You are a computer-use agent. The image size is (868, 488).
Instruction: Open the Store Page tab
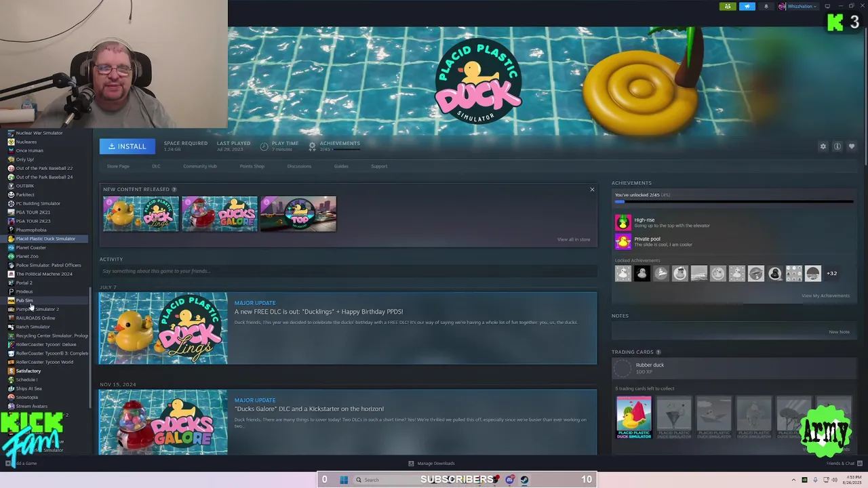point(117,166)
